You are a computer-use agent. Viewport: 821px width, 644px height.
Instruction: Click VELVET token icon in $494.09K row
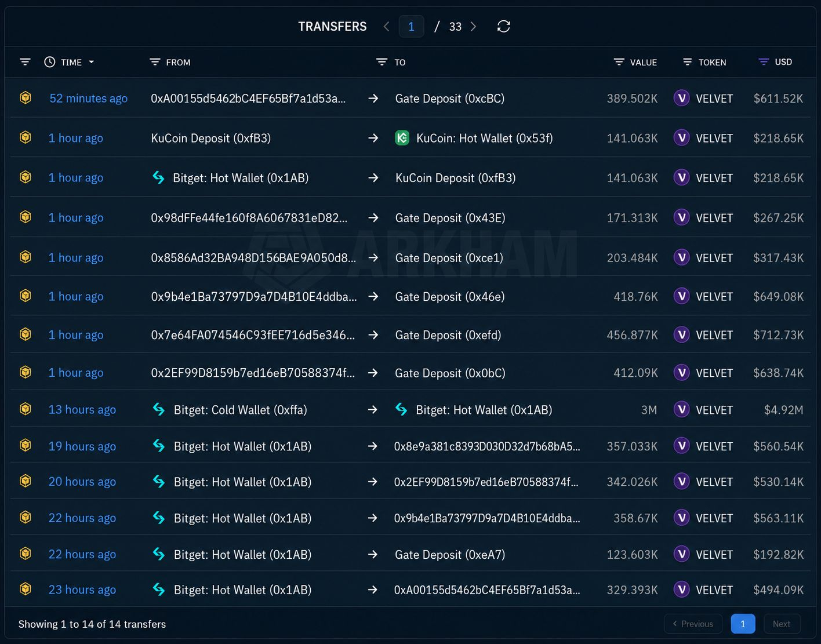point(682,590)
